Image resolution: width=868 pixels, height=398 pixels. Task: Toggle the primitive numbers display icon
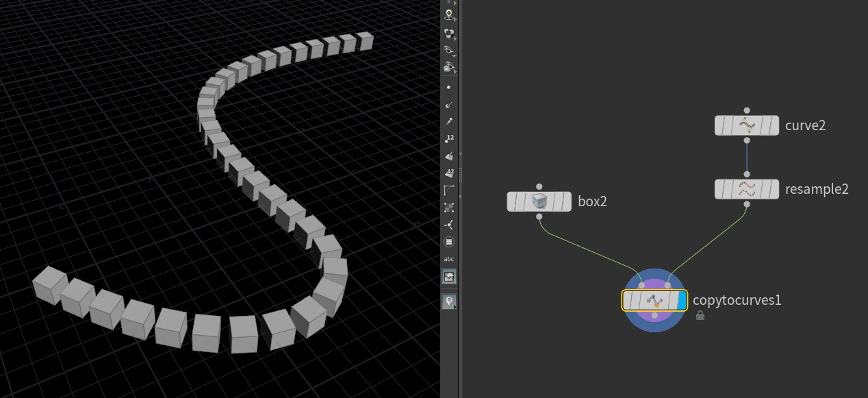pos(449,173)
